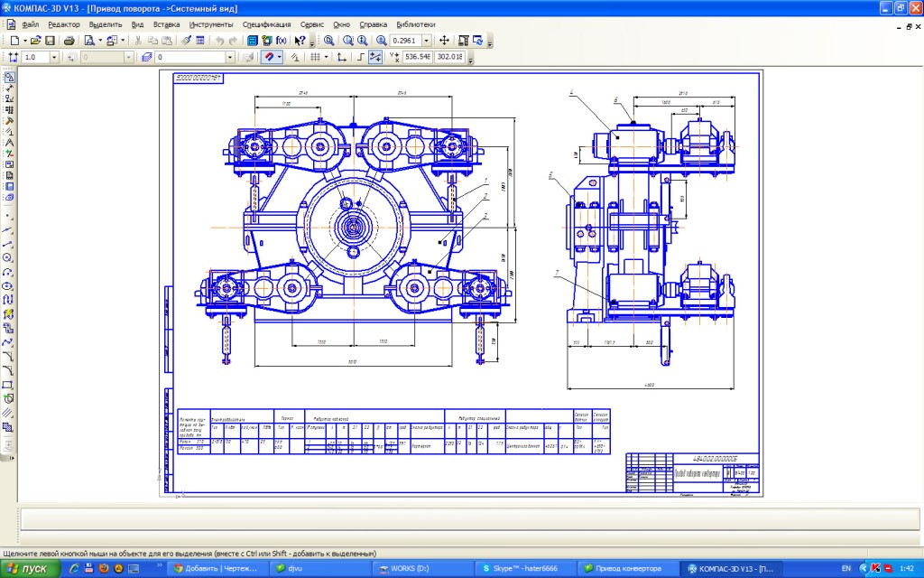
Task: Select the Ellipse drawing tool
Action: (8, 286)
